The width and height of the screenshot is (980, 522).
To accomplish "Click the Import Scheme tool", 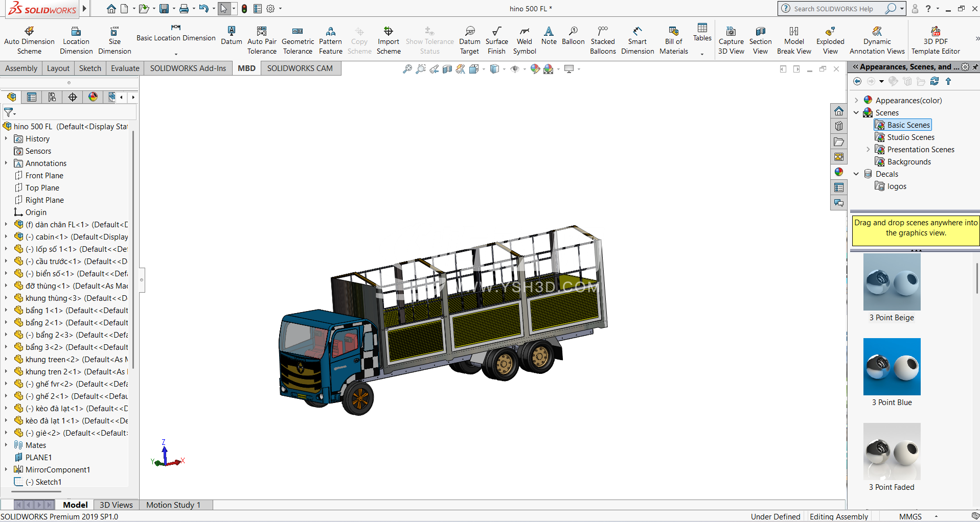I will point(389,40).
